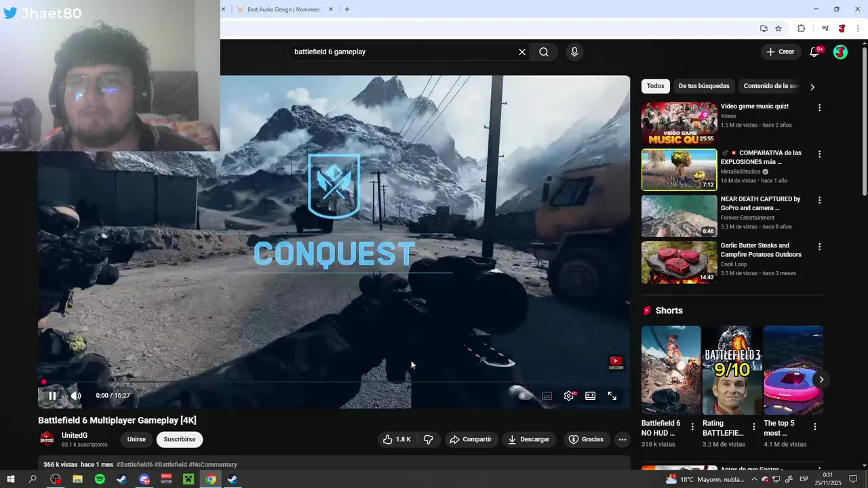
Task: Subscribe to UnitedG with Suscribirse
Action: (x=179, y=439)
